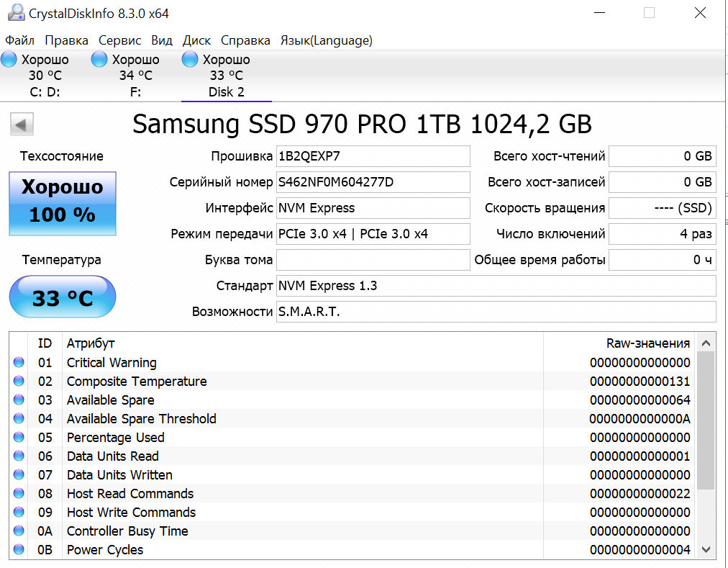Image resolution: width=728 pixels, height=568 pixels.
Task: Select the C: D: disk status orb
Action: [9, 60]
